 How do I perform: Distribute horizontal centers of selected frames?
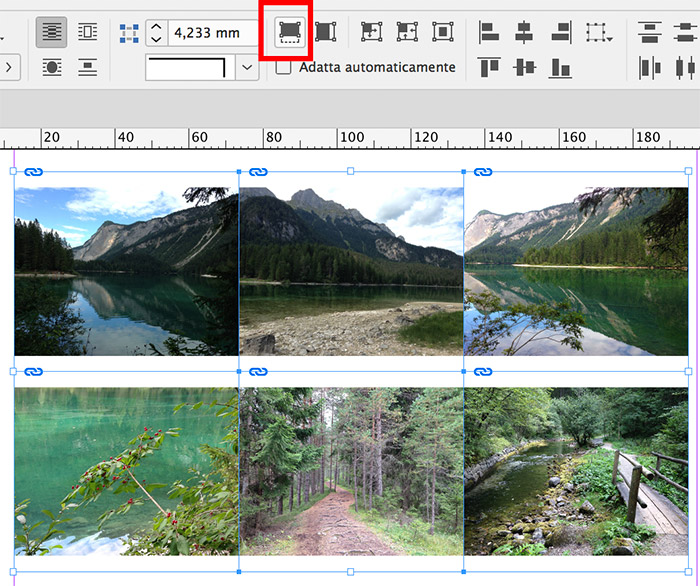pyautogui.click(x=685, y=68)
